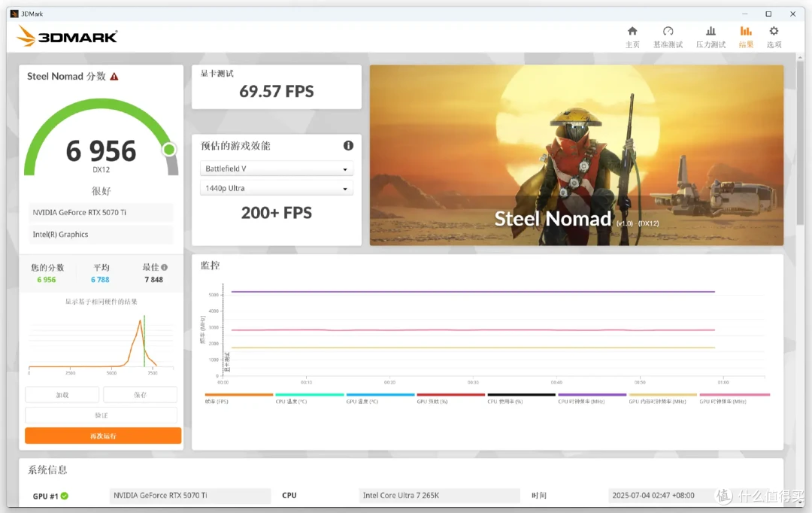Viewport: 812px width, 513px height.
Task: Click the 系统信息 section heading
Action: point(47,470)
